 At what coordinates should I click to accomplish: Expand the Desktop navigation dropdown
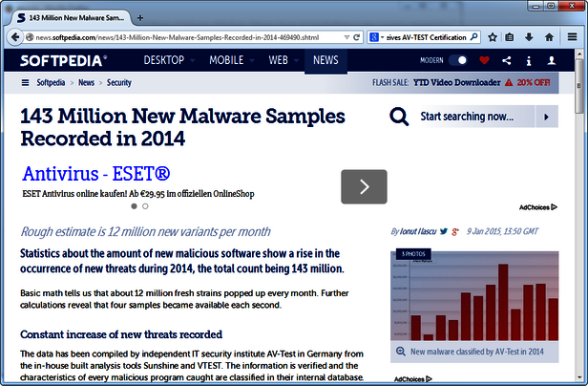pyautogui.click(x=170, y=60)
